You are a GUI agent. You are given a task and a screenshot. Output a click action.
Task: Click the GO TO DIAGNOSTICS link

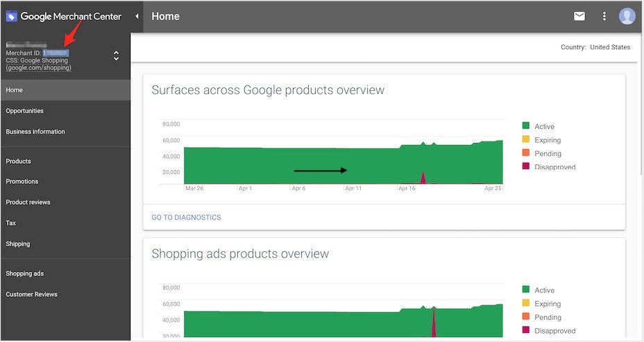point(186,218)
